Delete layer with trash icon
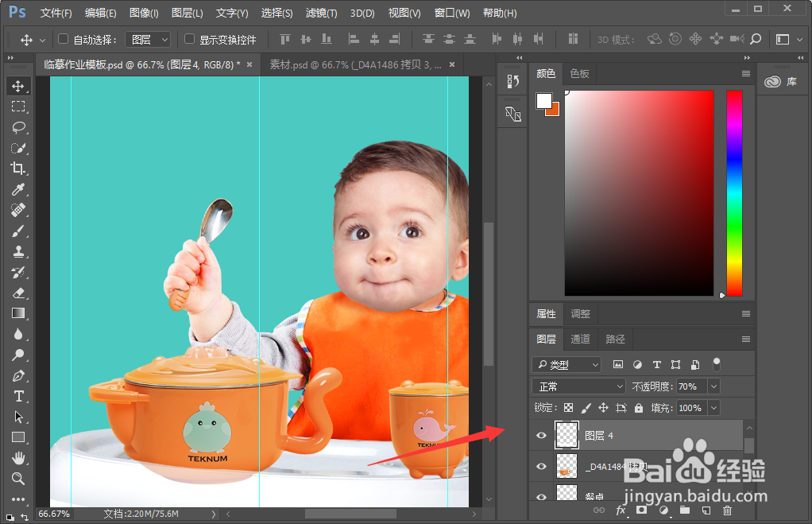The width and height of the screenshot is (812, 524). [x=727, y=510]
